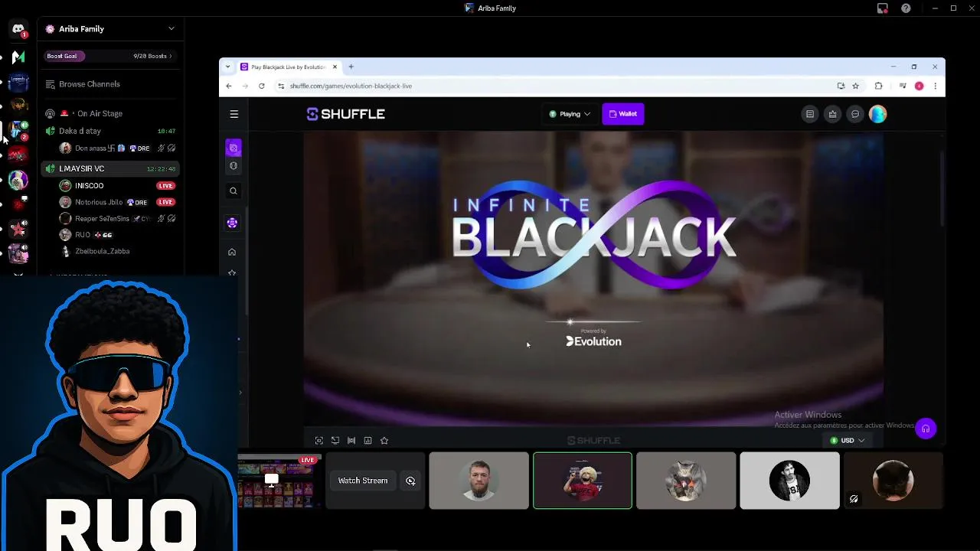This screenshot has width=980, height=551.
Task: Open Shuffle chat bubble icon
Action: coord(855,114)
